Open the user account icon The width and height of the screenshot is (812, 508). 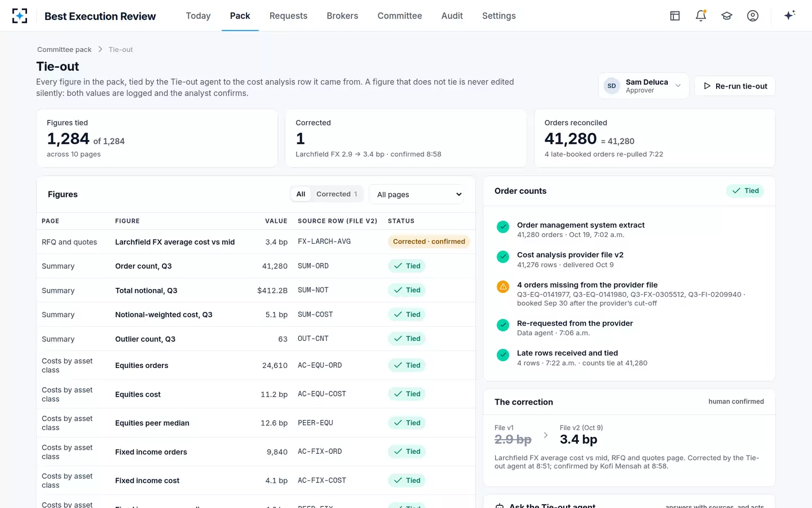tap(753, 16)
